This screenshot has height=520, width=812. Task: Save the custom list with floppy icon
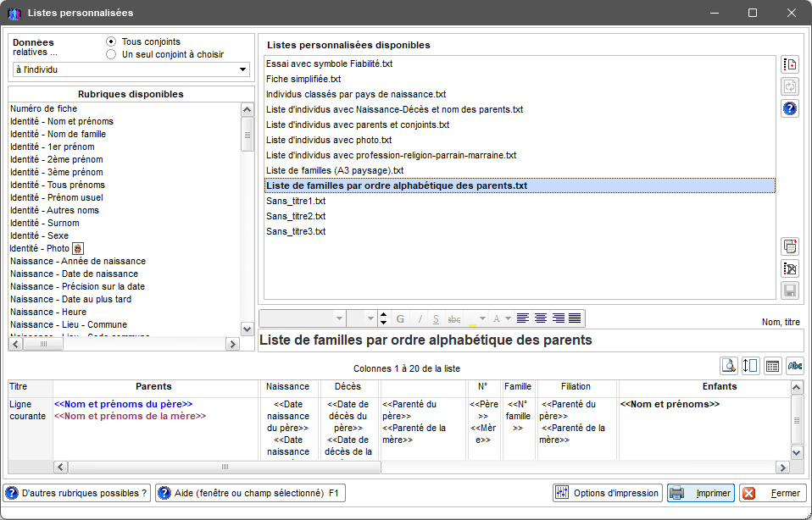(790, 290)
